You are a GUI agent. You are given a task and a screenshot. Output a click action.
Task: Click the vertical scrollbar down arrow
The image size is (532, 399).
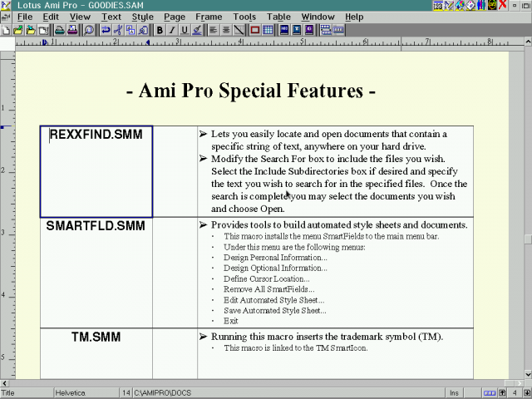coord(528,375)
